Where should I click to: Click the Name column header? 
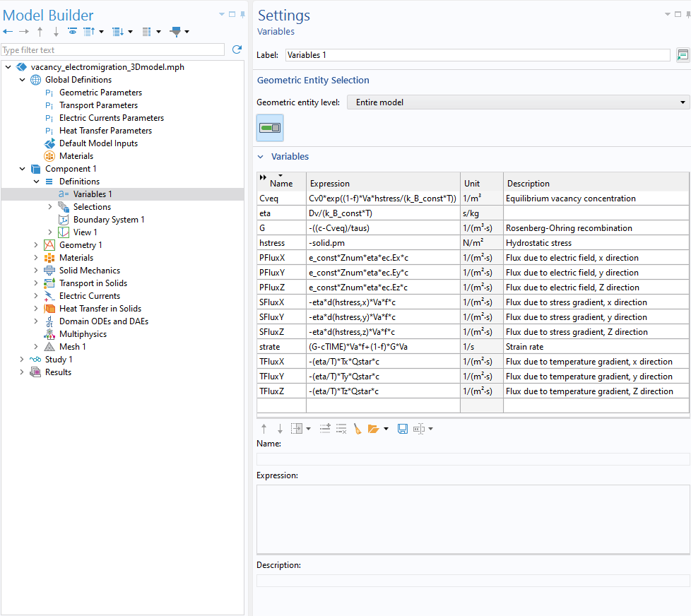pos(281,183)
